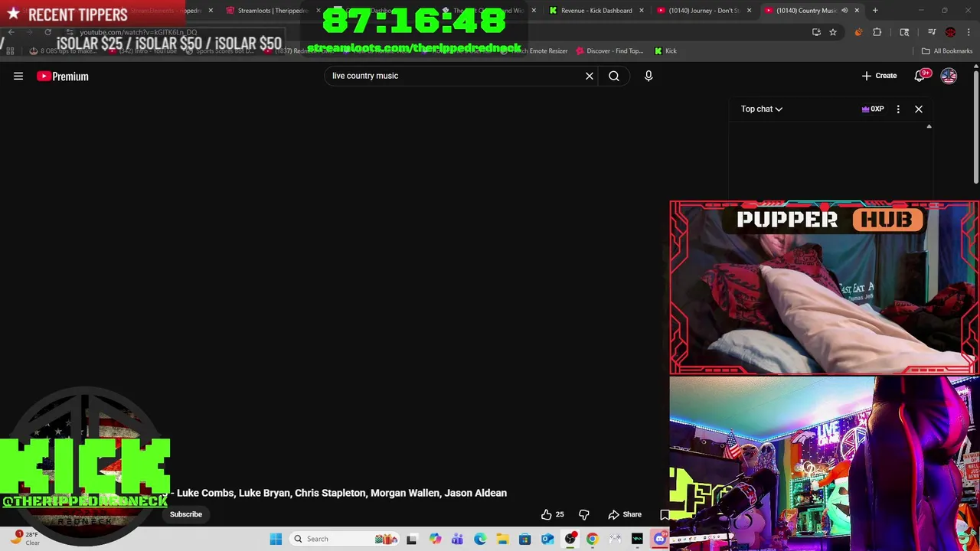This screenshot has height=551, width=980.
Task: Close the live chat panel
Action: [919, 109]
